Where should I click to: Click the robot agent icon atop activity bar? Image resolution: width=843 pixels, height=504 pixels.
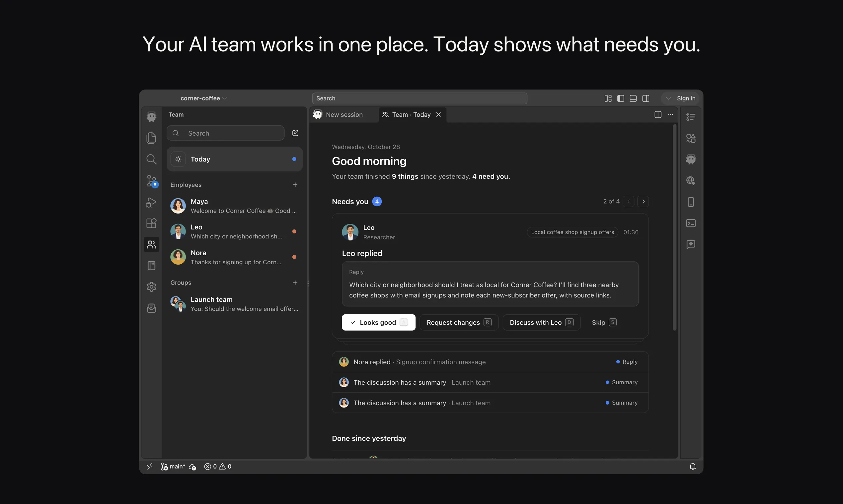point(151,116)
